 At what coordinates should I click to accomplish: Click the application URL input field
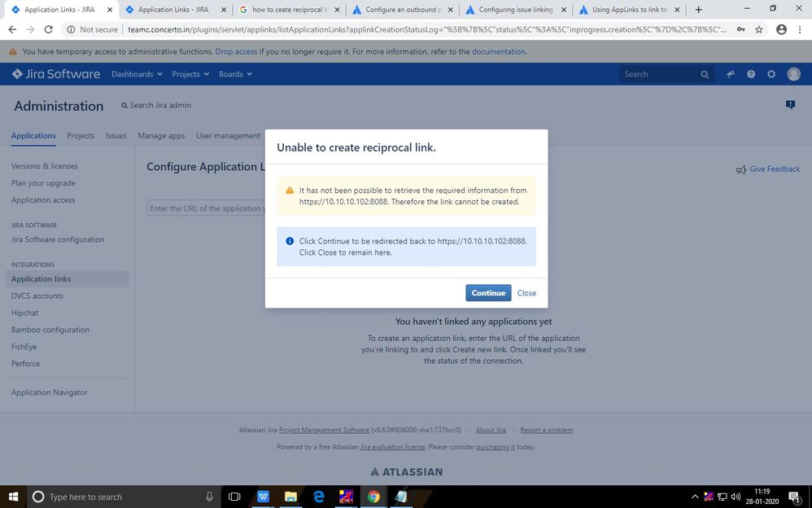coord(206,208)
